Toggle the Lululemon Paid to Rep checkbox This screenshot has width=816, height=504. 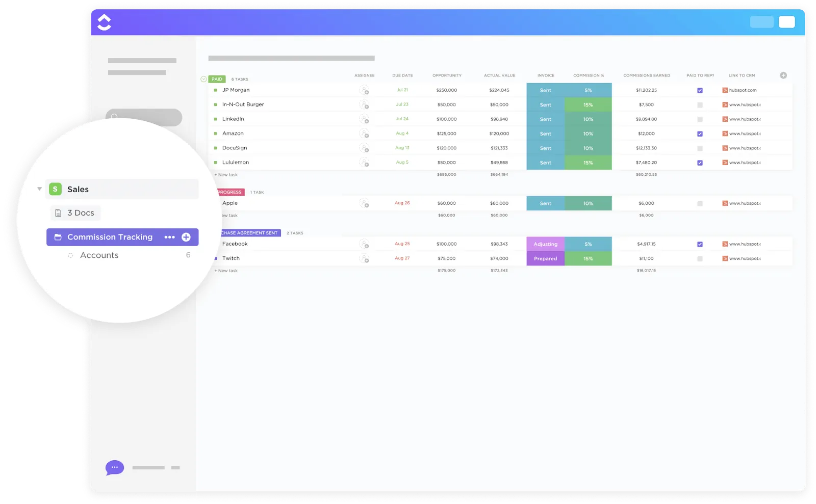point(700,163)
